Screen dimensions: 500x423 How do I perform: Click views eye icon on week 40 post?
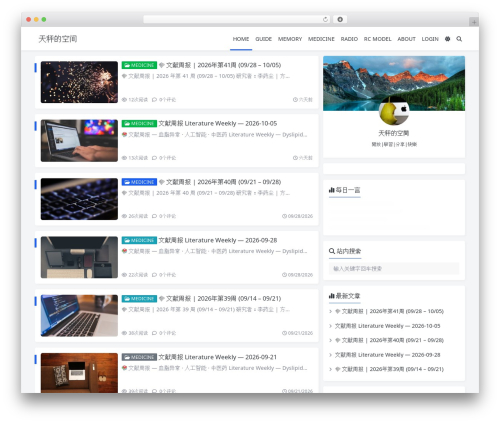[124, 216]
